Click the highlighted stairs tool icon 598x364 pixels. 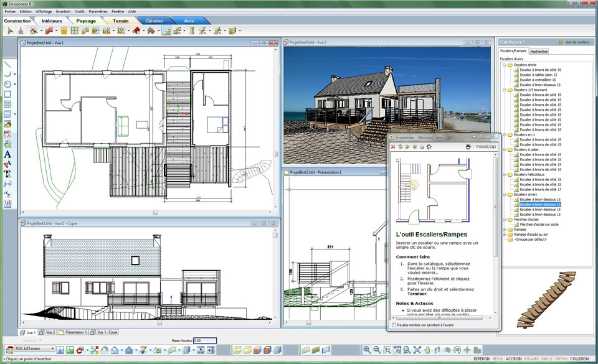coord(166,30)
